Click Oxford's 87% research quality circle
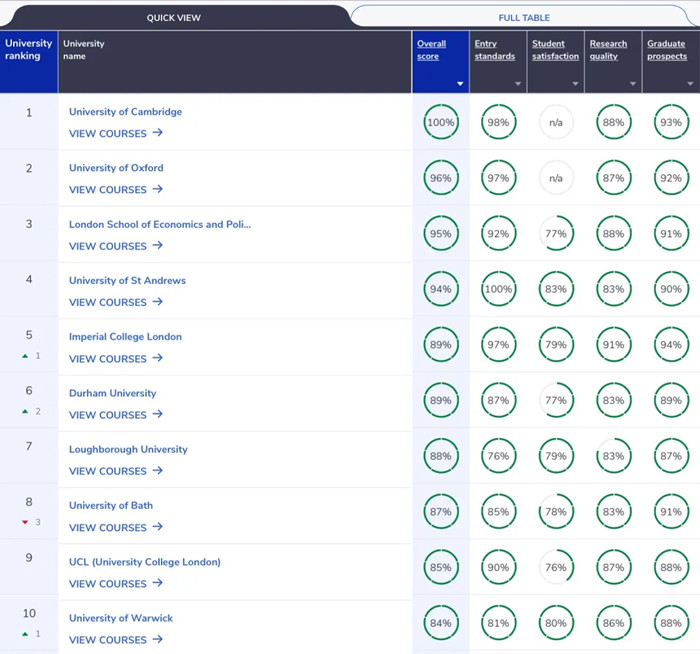Viewport: 700px width, 654px height. [x=613, y=178]
